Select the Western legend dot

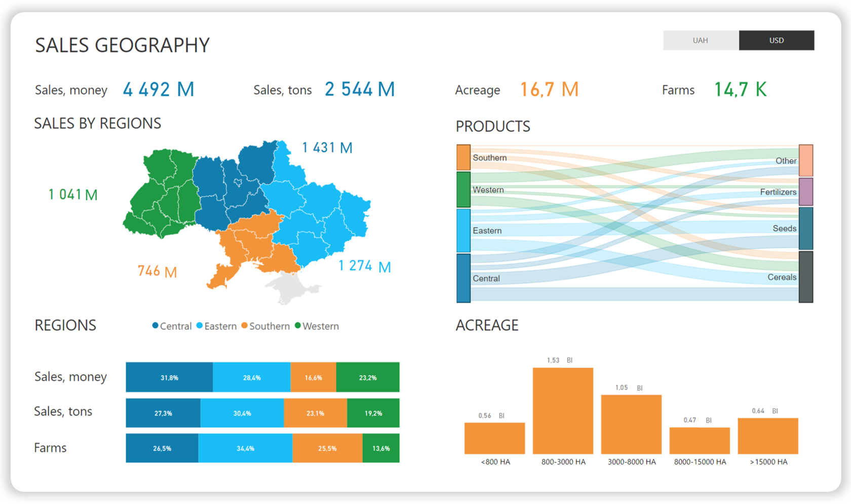click(x=298, y=326)
